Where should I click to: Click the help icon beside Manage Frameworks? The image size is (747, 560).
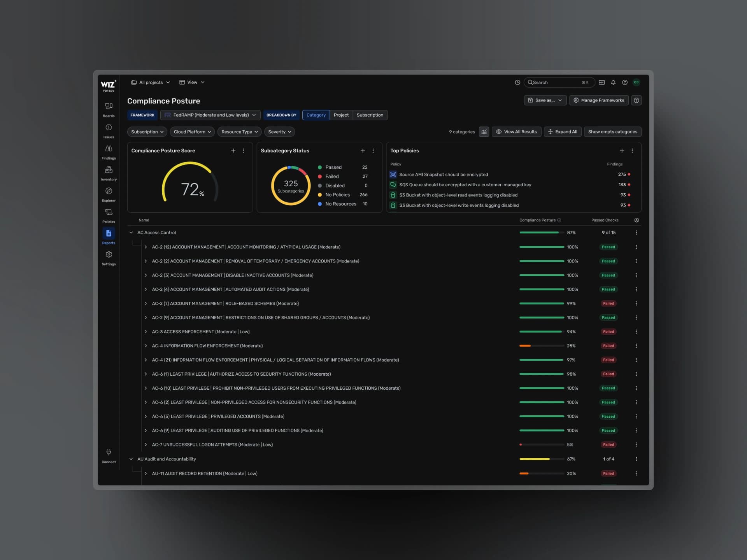637,100
